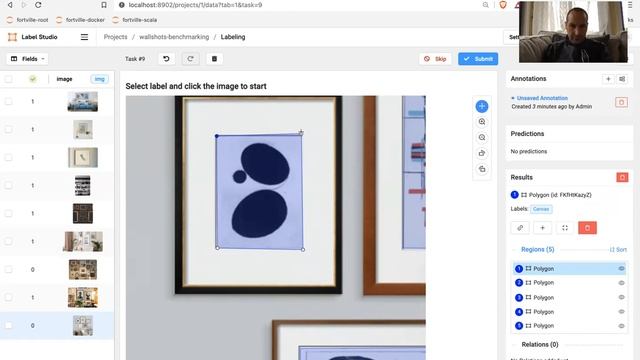This screenshot has width=640, height=360.
Task: Hide Polygon region 5 via eye icon
Action: pyautogui.click(x=621, y=326)
